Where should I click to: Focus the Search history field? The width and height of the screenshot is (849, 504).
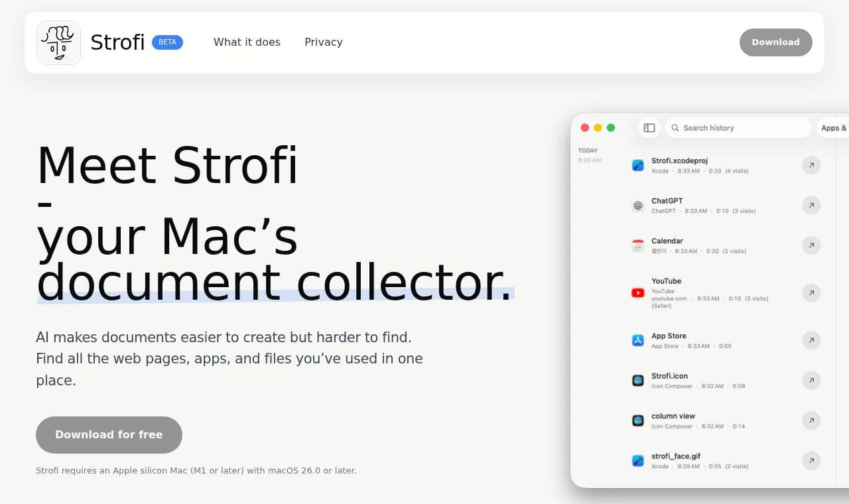(x=738, y=128)
